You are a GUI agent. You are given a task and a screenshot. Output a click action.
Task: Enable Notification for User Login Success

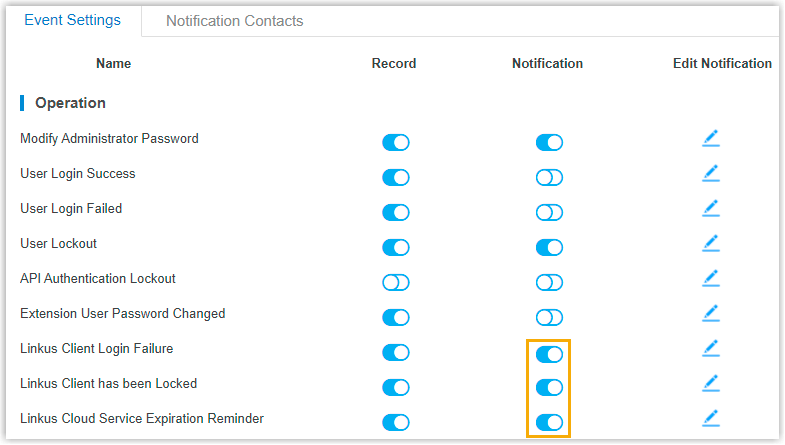coord(549,178)
